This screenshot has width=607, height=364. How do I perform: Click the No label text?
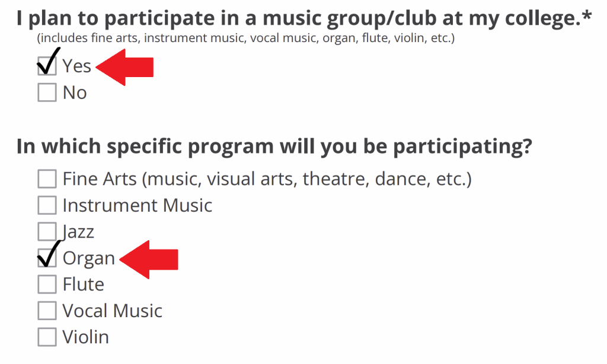click(75, 92)
